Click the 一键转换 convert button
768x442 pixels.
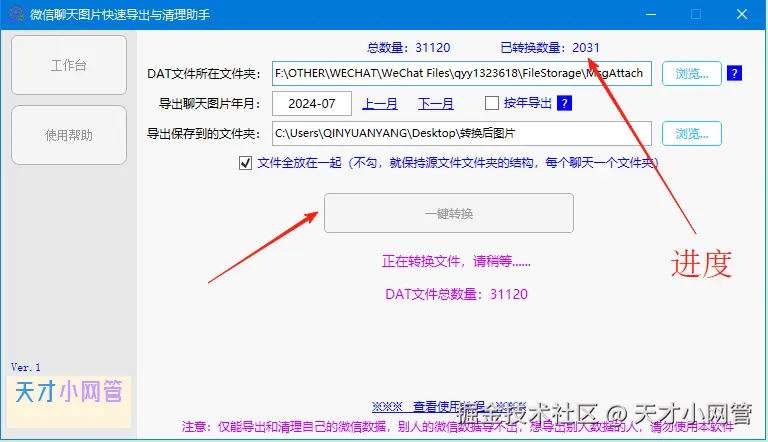click(x=449, y=213)
